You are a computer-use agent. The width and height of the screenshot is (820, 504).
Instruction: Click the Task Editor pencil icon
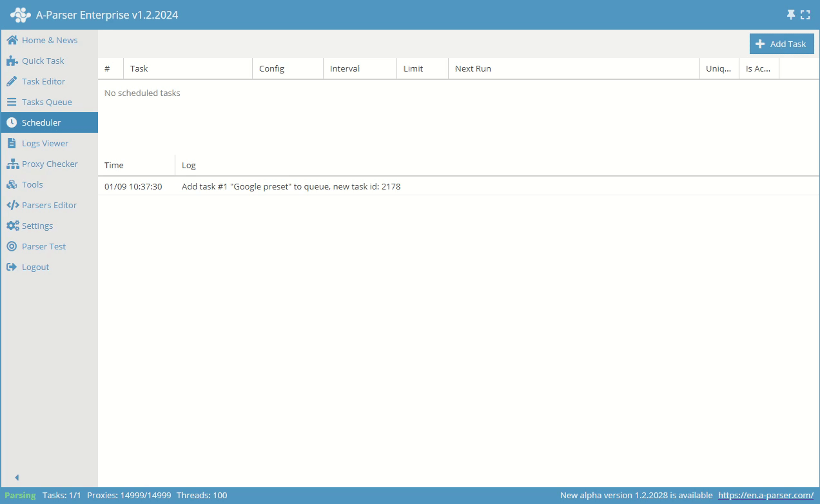click(12, 81)
